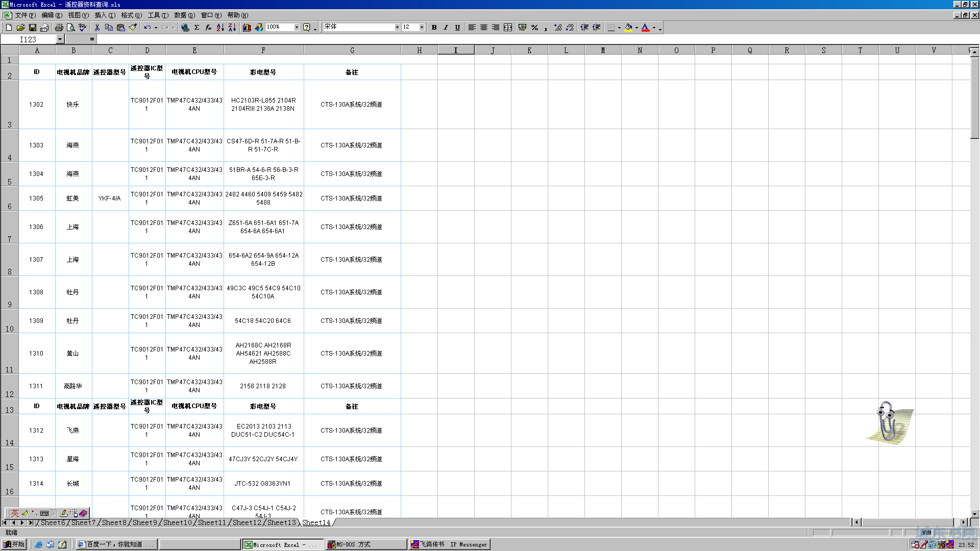Click the Undo arrow icon
This screenshot has width=980, height=551.
pyautogui.click(x=147, y=28)
